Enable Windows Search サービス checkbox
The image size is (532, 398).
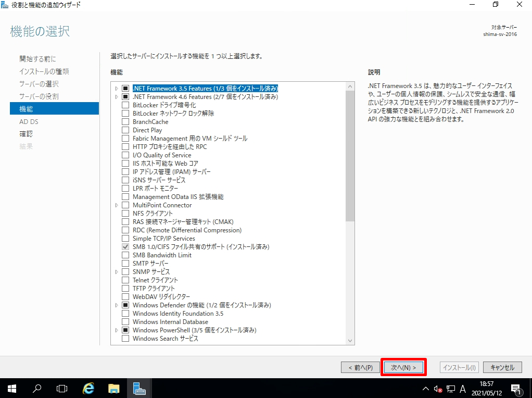tap(125, 339)
